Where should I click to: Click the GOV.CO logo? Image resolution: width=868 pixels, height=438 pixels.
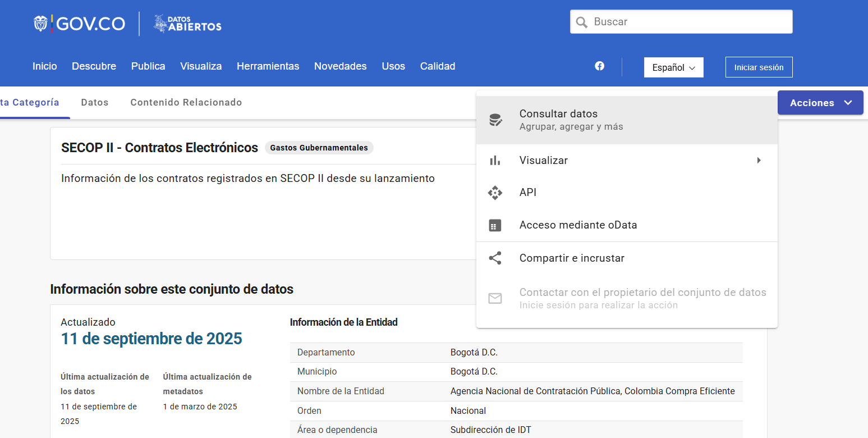(x=79, y=24)
